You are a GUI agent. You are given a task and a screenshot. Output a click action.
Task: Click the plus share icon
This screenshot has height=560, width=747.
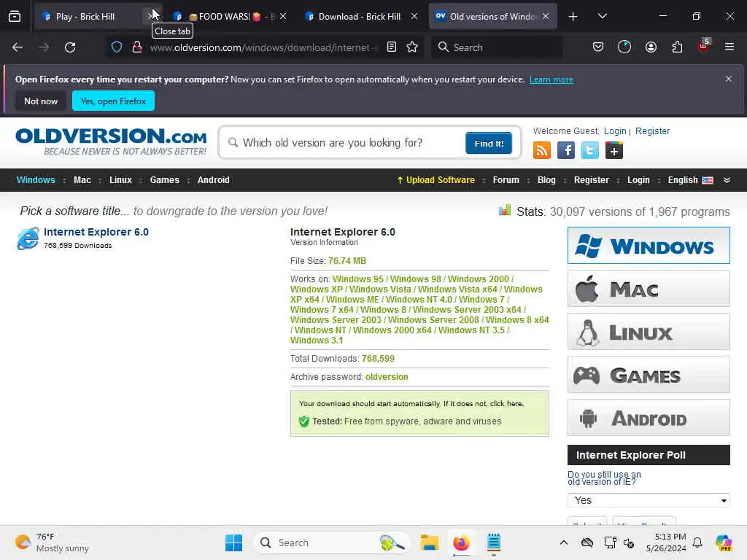(614, 150)
